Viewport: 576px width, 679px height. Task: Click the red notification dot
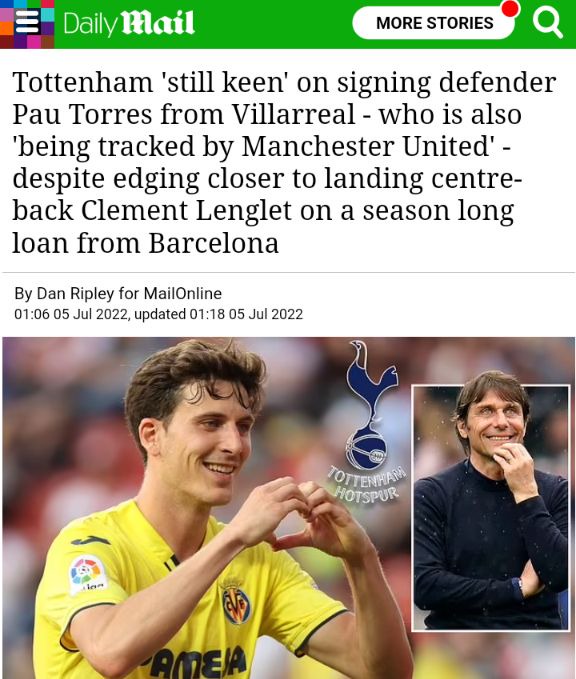coord(510,8)
